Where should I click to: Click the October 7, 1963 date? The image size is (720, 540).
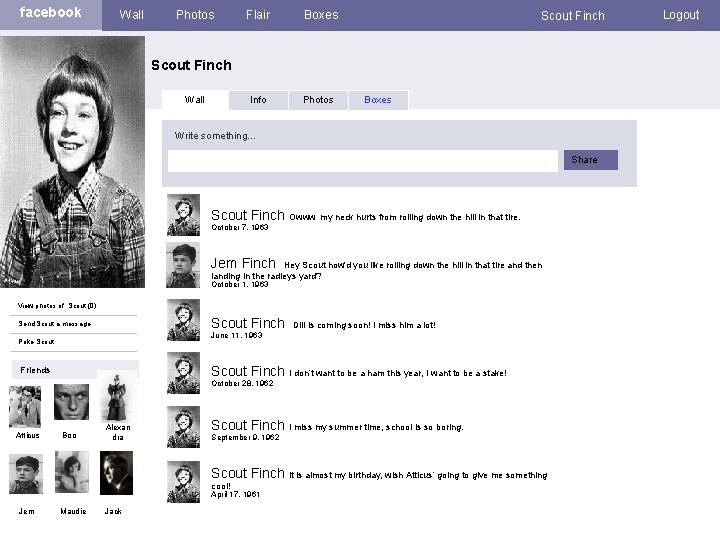click(240, 227)
